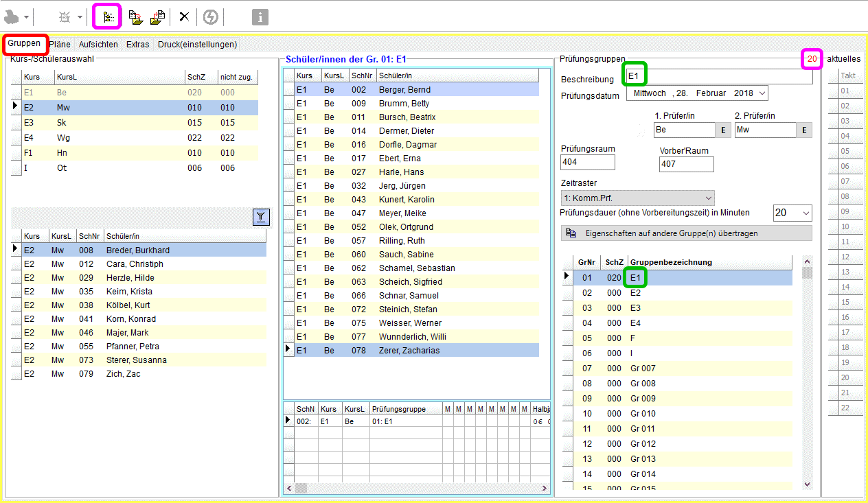Switch to the Pläne tab
Viewport: 868px width, 503px height.
click(x=60, y=45)
